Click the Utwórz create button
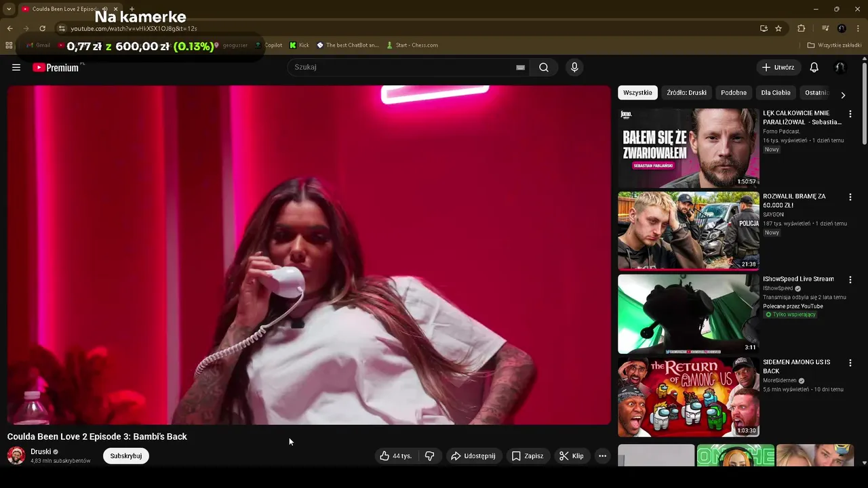868x488 pixels. click(x=778, y=67)
